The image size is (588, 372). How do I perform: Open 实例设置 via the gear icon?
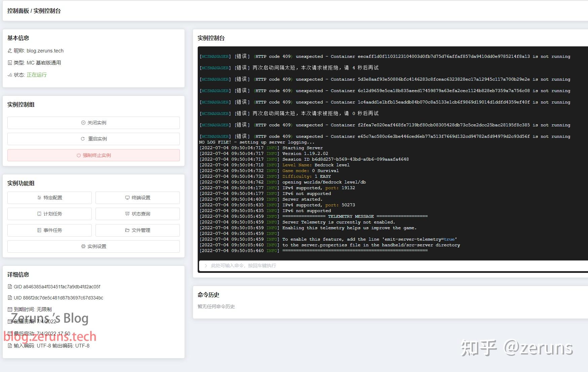tap(83, 246)
